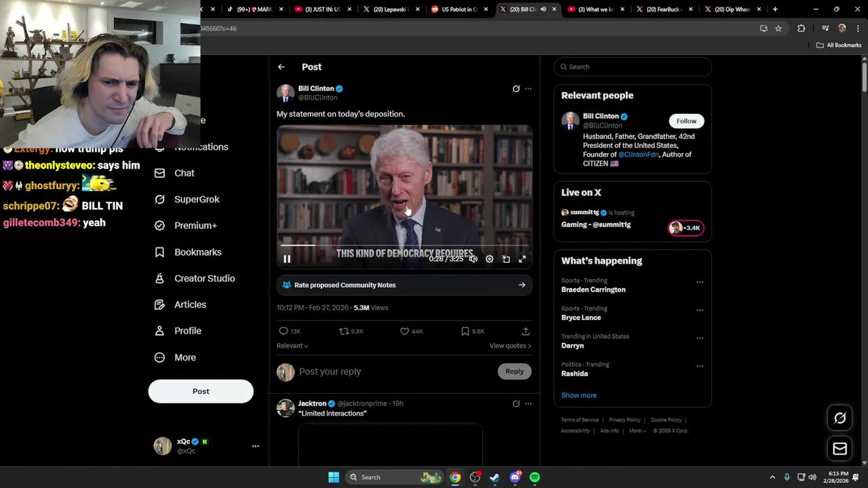Bookmark this page with star icon

tap(778, 28)
